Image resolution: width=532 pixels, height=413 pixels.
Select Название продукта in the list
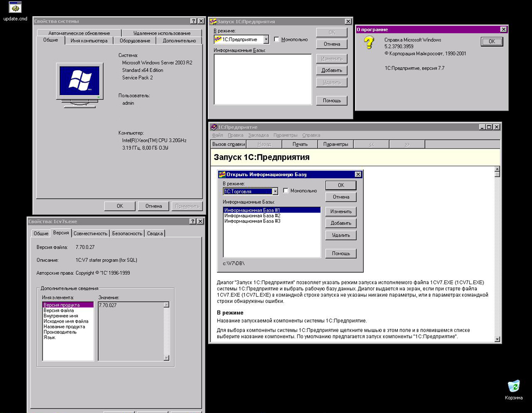tap(68, 326)
